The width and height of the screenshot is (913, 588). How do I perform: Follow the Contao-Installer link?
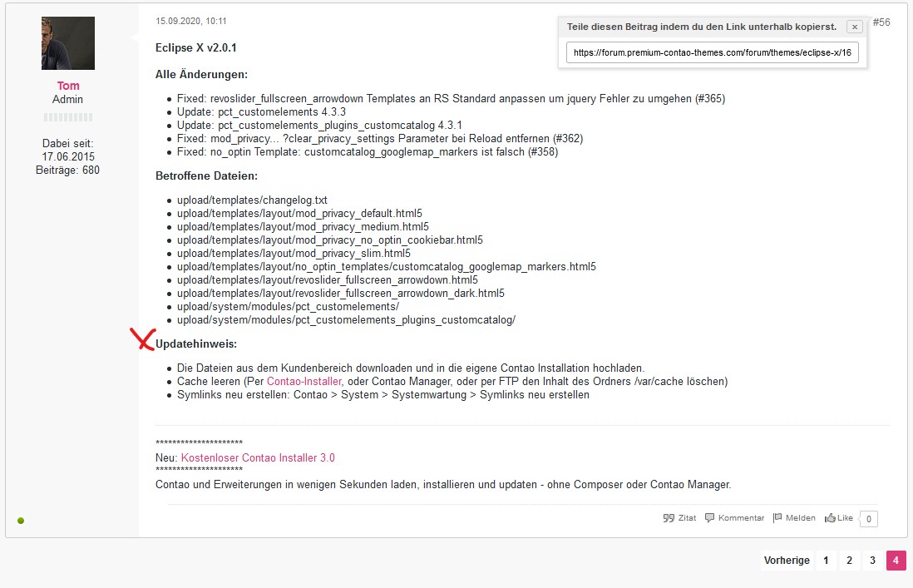point(304,382)
